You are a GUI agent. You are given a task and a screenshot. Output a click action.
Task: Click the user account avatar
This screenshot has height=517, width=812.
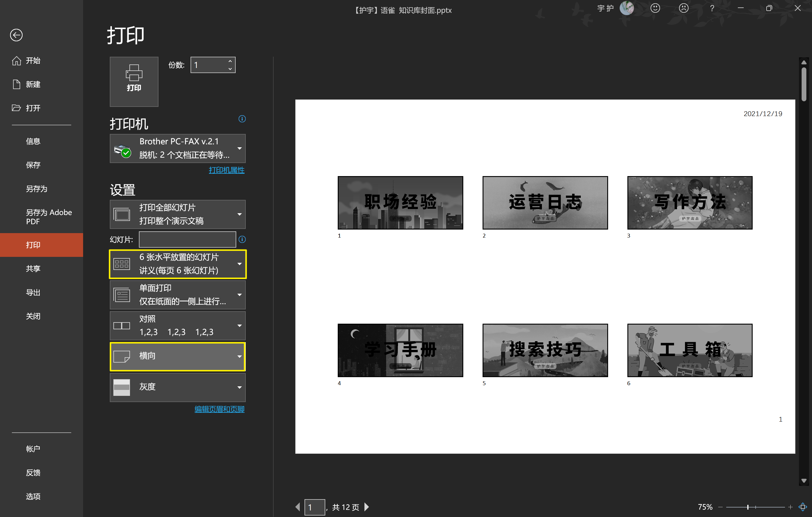click(627, 8)
